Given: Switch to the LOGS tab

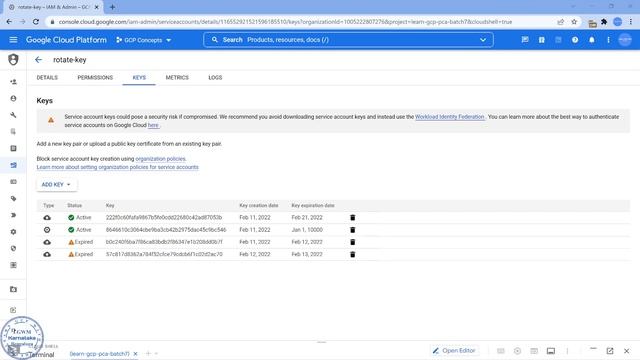Looking at the screenshot, I should [215, 78].
